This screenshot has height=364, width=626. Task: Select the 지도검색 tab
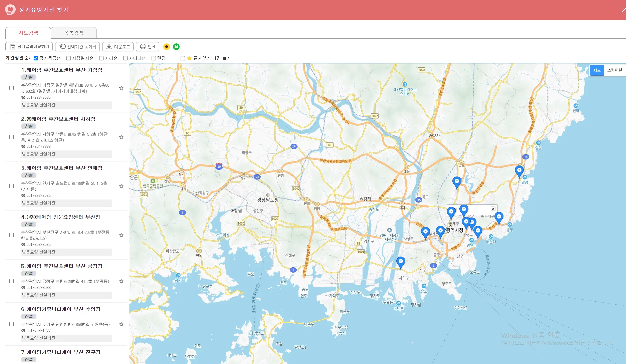pyautogui.click(x=28, y=33)
